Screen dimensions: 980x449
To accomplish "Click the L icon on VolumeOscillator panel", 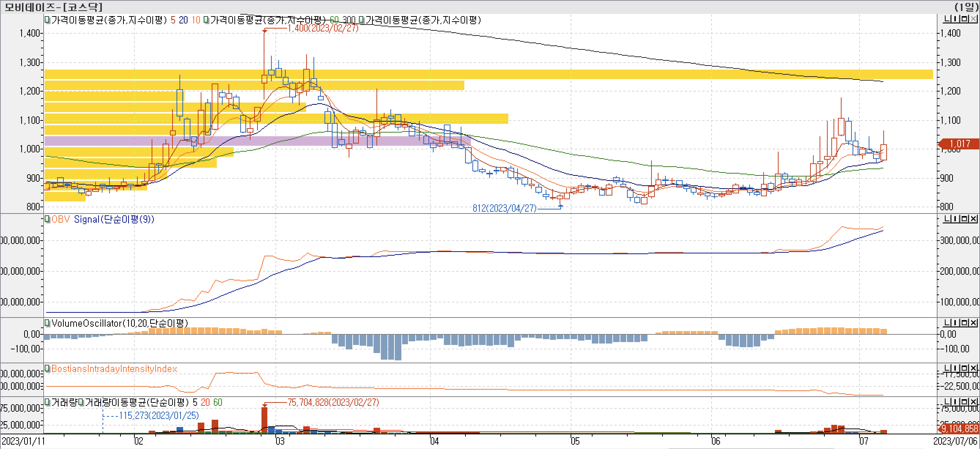I will [x=948, y=323].
